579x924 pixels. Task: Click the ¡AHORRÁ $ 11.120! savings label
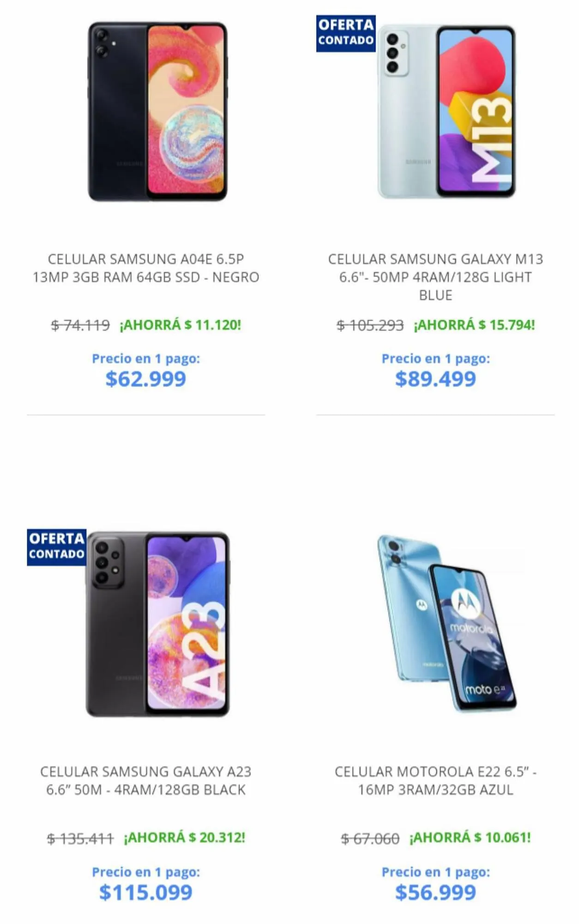(x=180, y=325)
